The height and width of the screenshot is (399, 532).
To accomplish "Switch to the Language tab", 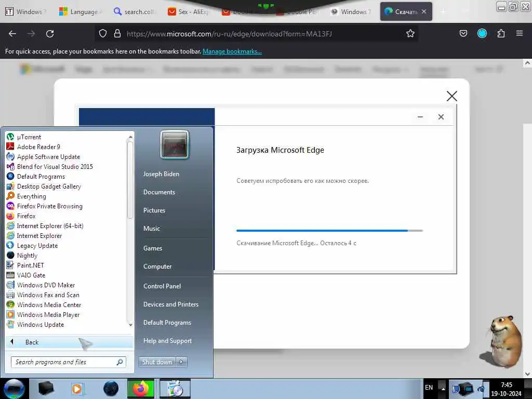I will pos(80,11).
